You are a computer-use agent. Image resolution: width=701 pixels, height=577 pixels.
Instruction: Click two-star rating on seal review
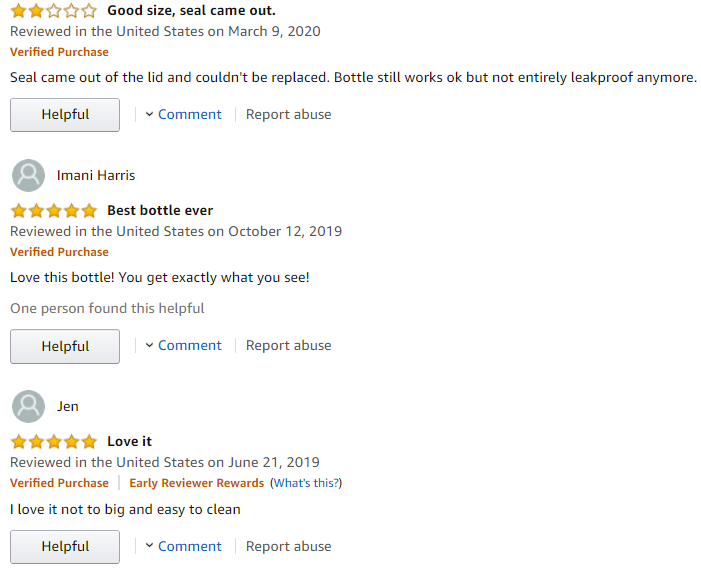coord(54,10)
